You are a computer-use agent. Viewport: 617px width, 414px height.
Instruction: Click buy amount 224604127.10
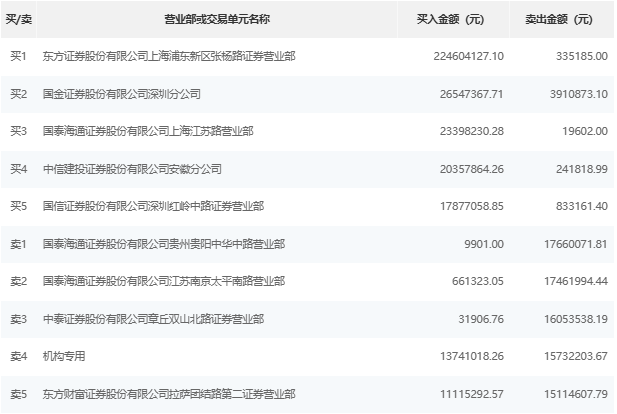tap(469, 56)
